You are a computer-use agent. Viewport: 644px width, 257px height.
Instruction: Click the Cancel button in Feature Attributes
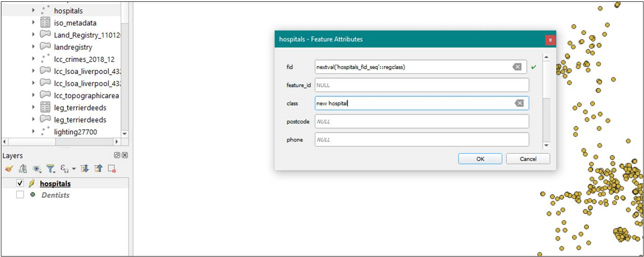528,159
